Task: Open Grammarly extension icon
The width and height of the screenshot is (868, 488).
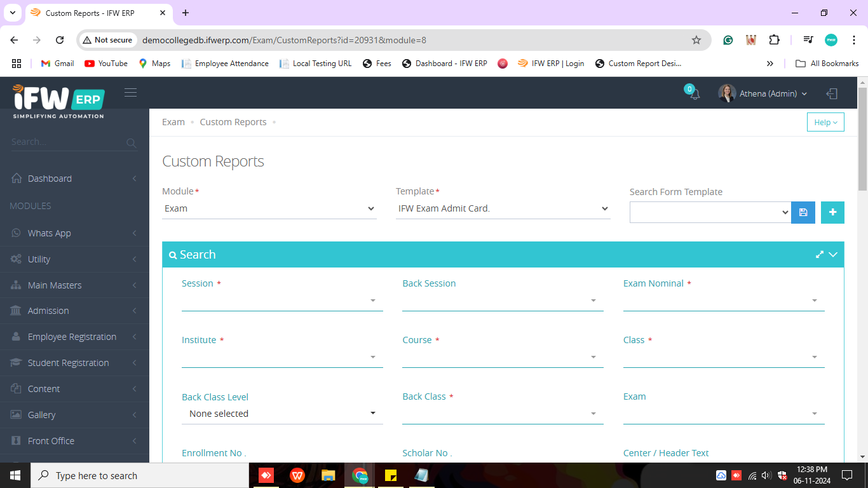Action: pos(728,40)
